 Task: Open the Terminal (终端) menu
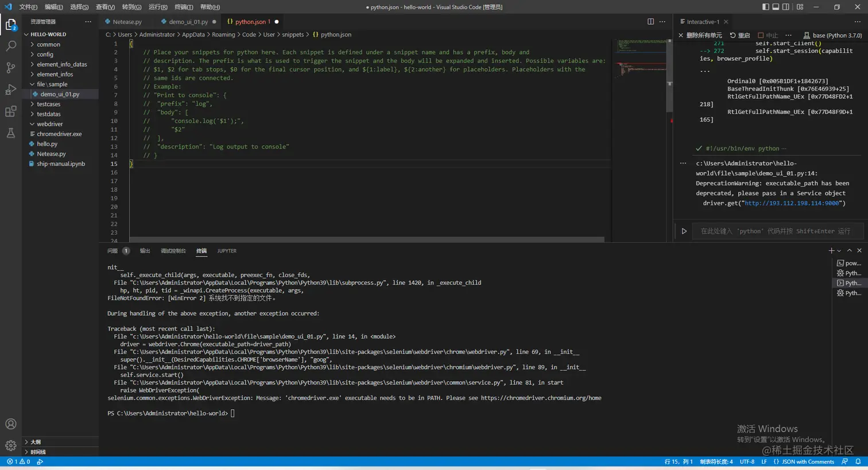click(x=184, y=7)
